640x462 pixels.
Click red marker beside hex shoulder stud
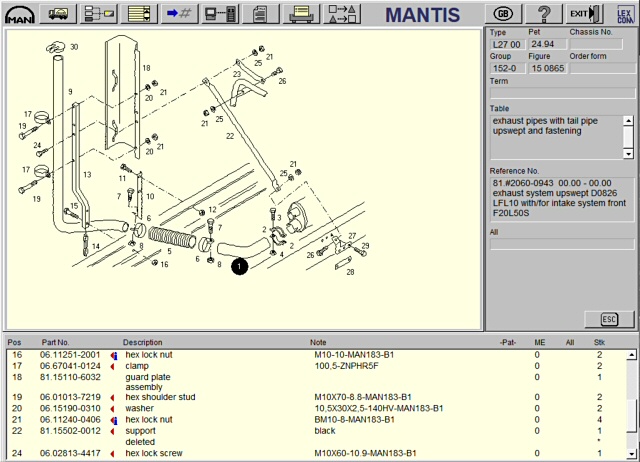(113, 398)
